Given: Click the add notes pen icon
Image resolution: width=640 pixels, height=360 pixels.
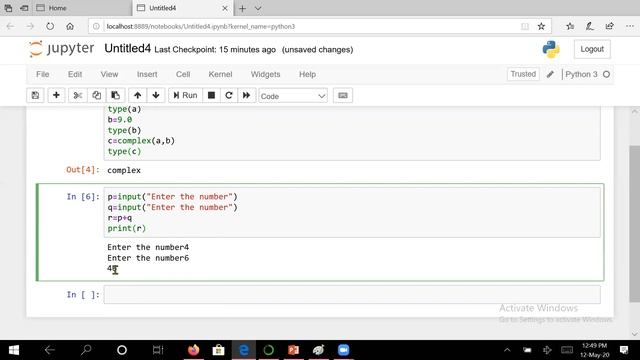Looking at the screenshot, I should pos(589,26).
